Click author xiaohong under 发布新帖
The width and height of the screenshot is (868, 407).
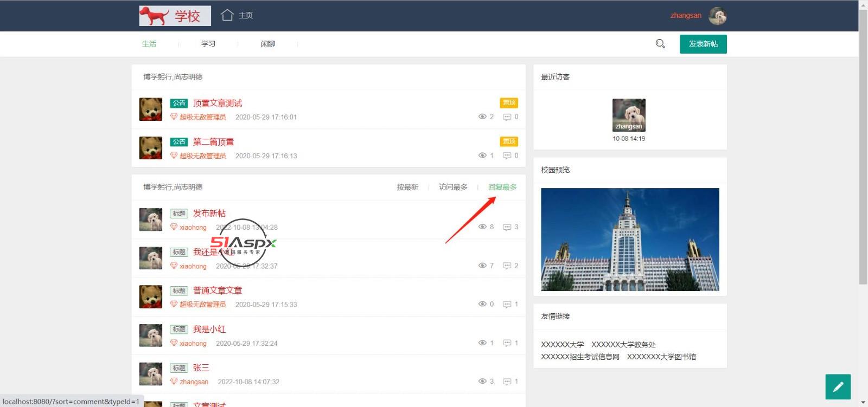[193, 227]
